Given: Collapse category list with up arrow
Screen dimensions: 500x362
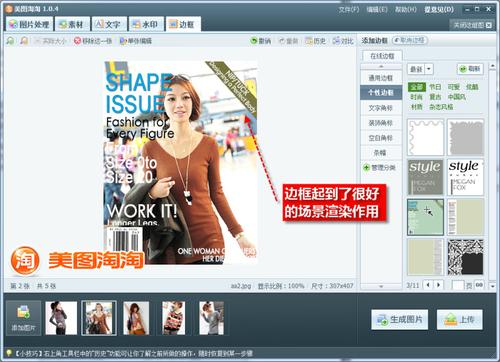Looking at the screenshot, I should [381, 67].
